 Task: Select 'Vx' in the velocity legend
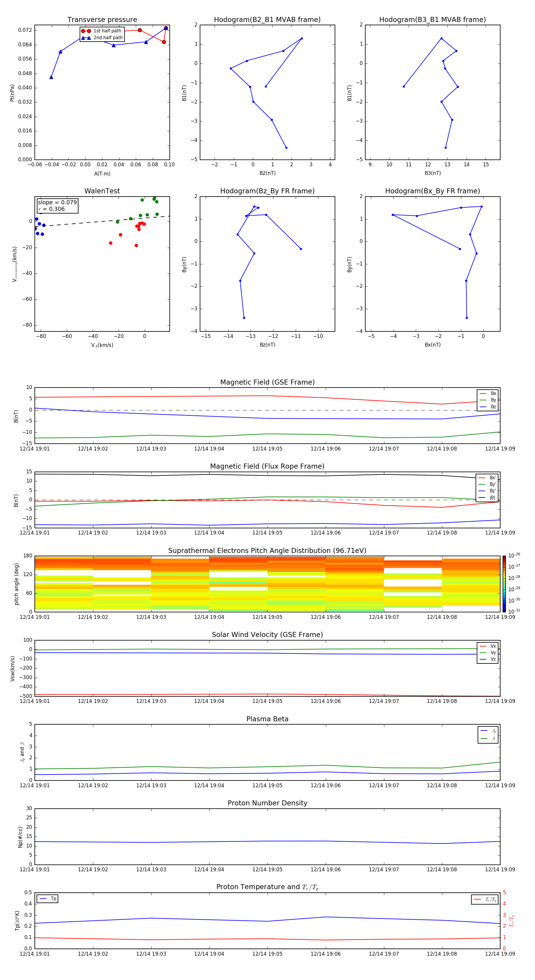(x=488, y=646)
